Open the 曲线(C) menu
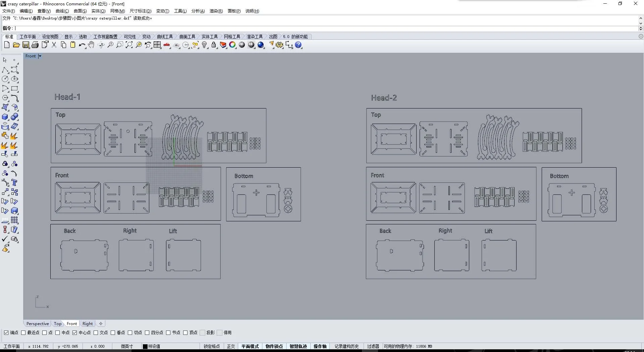Viewport: 644px width, 352px height. 62,11
